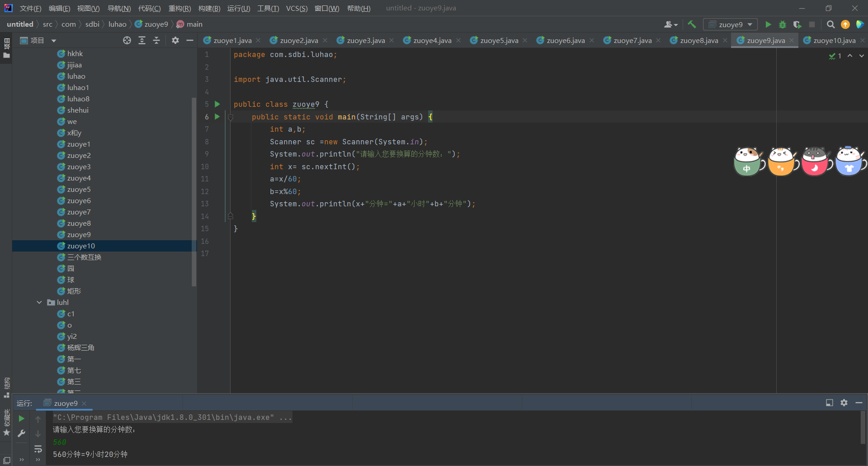
Task: Start debugging with the Debug bug icon
Action: [x=783, y=24]
